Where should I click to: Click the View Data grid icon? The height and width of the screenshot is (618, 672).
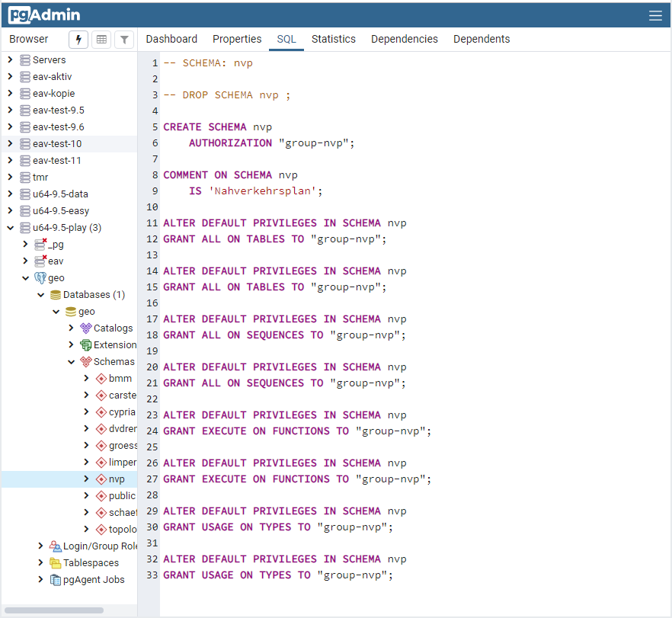coord(101,39)
